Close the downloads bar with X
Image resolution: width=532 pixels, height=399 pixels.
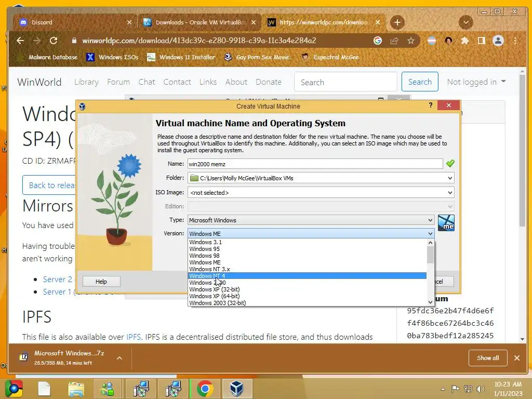point(517,358)
